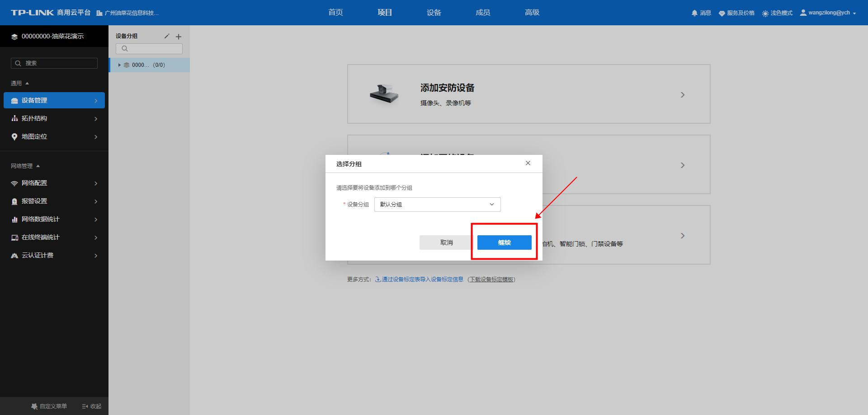Click the edit pencil icon in 设备分组
The width and height of the screenshot is (868, 415).
(x=167, y=36)
